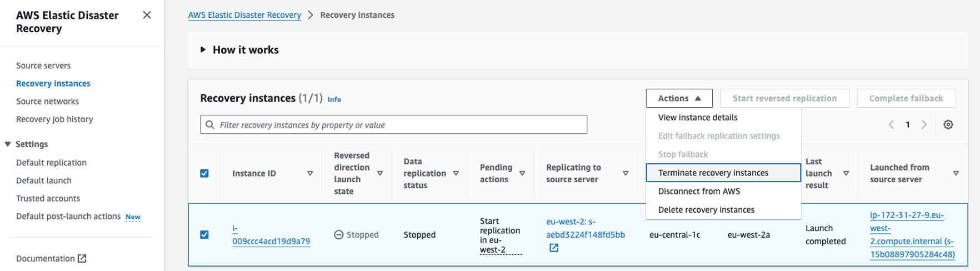Collapse the Settings sidebar group

point(8,144)
